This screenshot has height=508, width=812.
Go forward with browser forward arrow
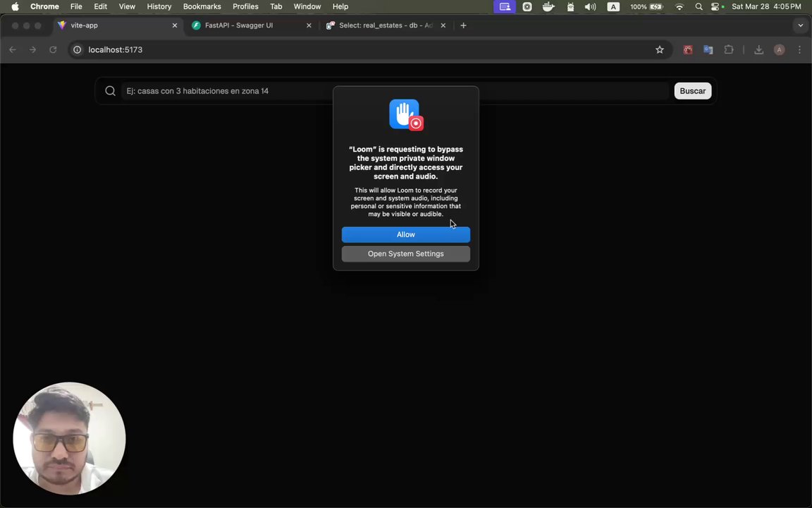point(32,50)
